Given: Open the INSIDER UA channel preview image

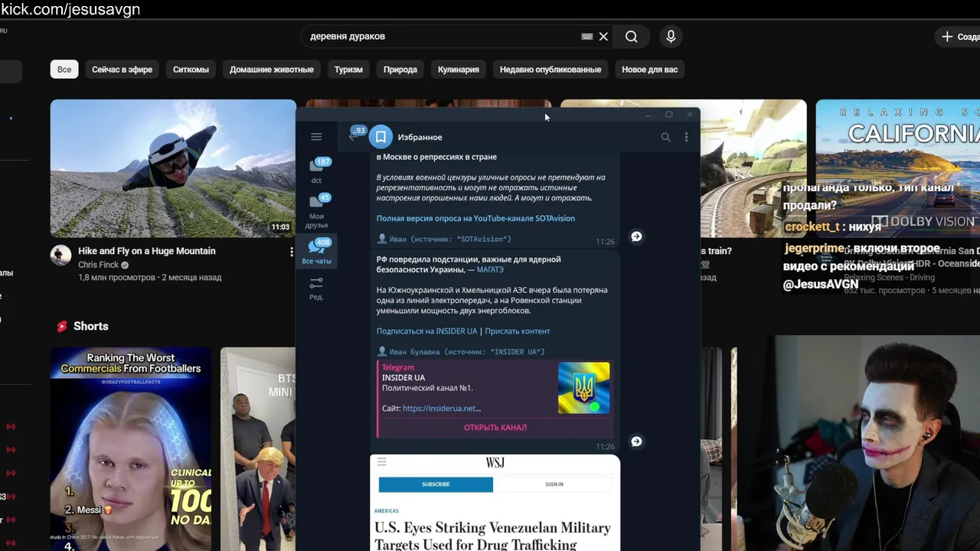Looking at the screenshot, I should click(583, 388).
